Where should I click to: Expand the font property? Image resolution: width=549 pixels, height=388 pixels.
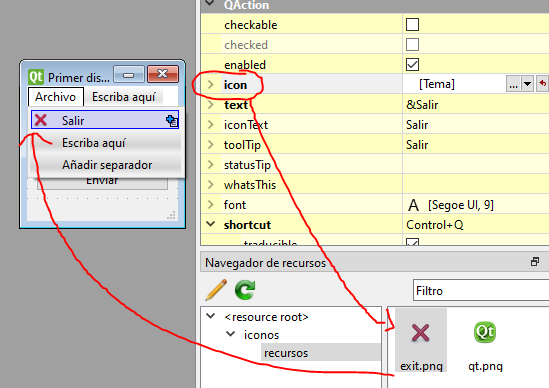point(210,204)
